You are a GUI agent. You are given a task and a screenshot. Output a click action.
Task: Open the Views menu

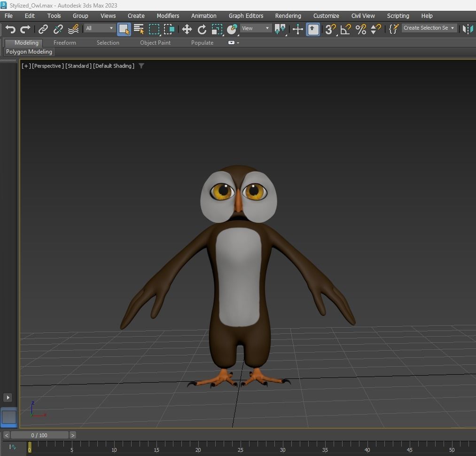(108, 16)
